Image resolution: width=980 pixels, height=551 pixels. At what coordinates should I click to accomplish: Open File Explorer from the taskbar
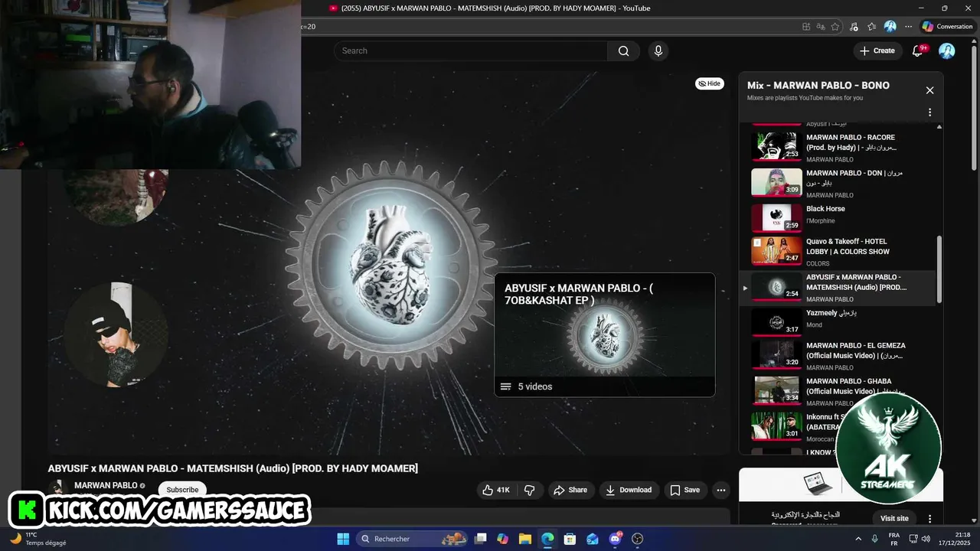click(525, 539)
